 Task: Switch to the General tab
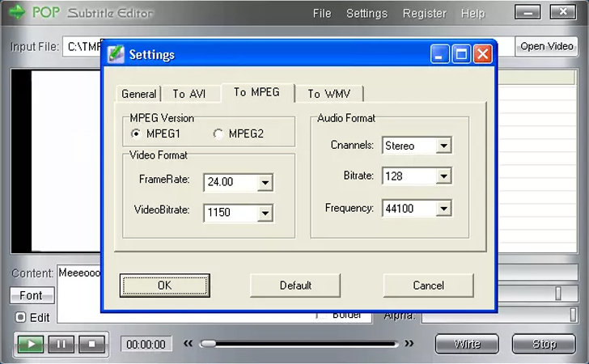138,94
